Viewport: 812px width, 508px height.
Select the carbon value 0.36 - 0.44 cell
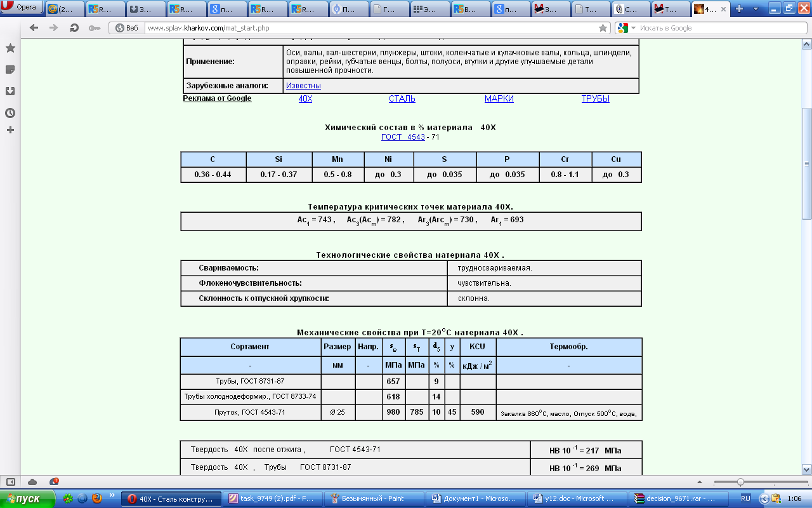[213, 175]
